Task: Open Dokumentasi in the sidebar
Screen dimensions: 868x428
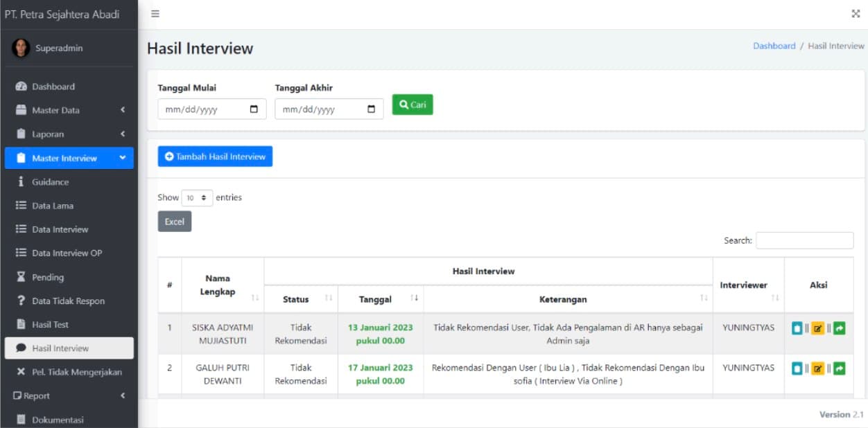Action: pos(69,420)
